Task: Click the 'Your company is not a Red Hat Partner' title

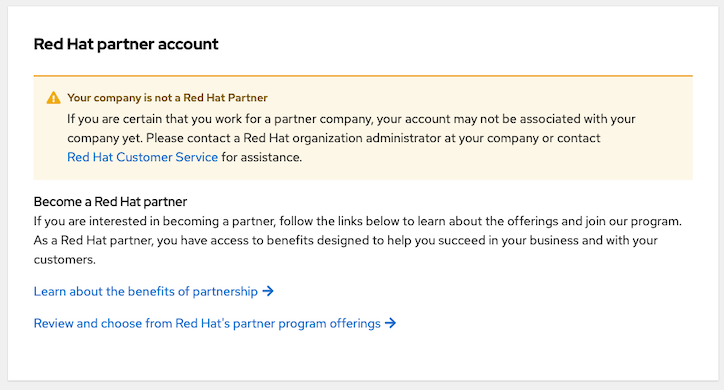Action: tap(167, 98)
